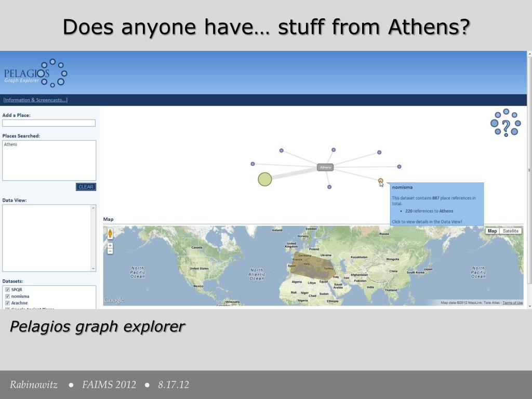This screenshot has height=399, width=532.
Task: Click the Data View scrollbar up arrow
Action: 94,208
